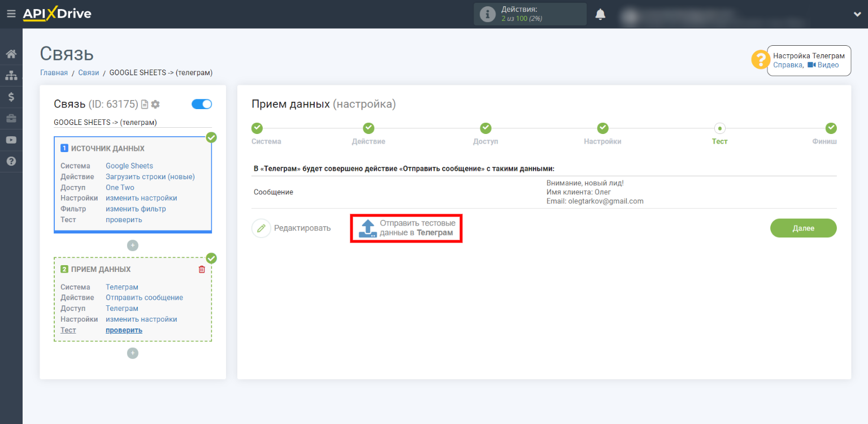Click Отправить сообщение action link

pyautogui.click(x=144, y=297)
